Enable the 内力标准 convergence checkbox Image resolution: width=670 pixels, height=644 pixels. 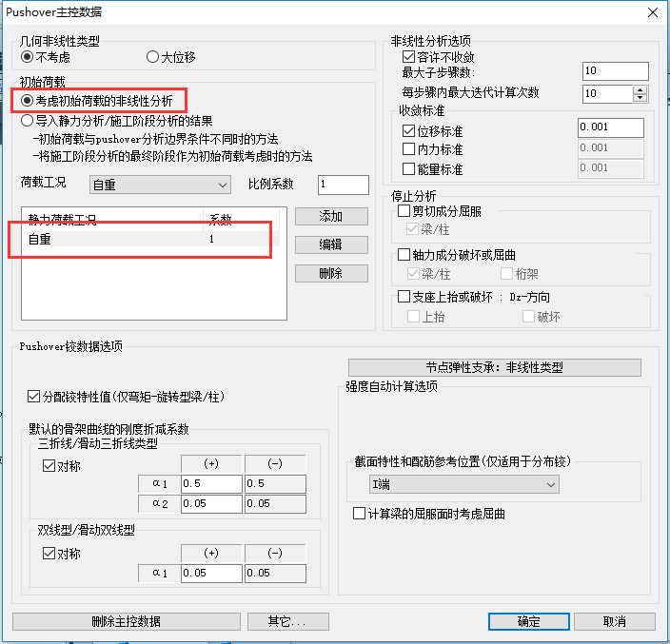[x=409, y=149]
